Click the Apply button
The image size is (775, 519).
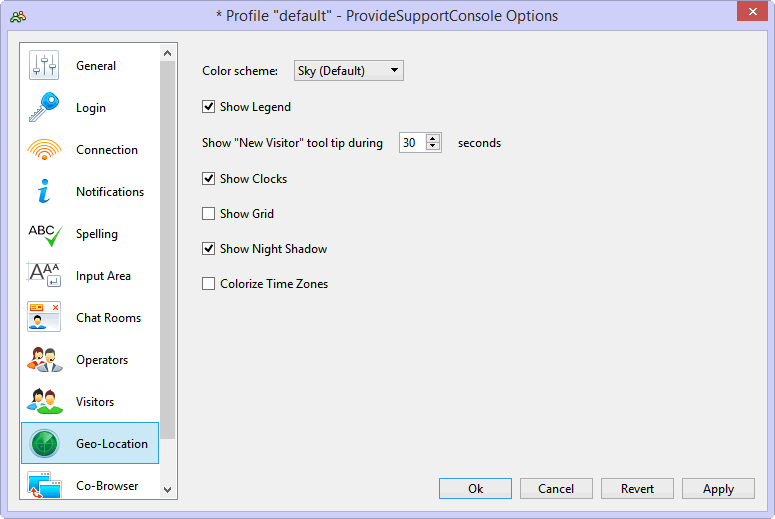[718, 488]
